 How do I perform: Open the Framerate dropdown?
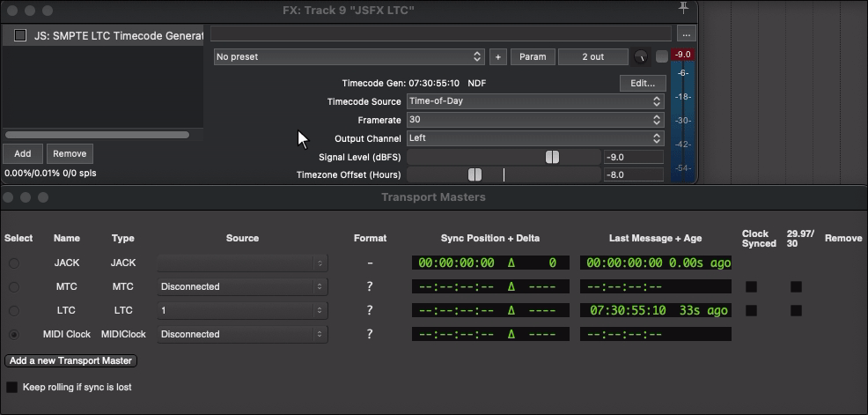click(535, 120)
